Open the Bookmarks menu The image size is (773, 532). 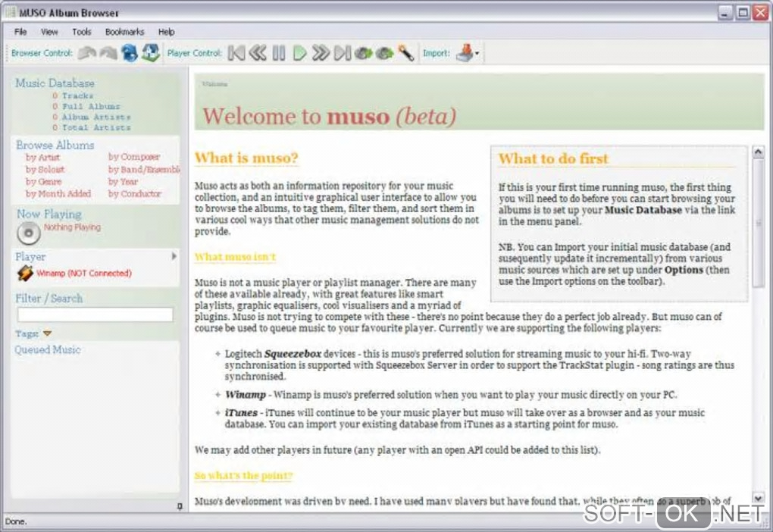coord(124,32)
